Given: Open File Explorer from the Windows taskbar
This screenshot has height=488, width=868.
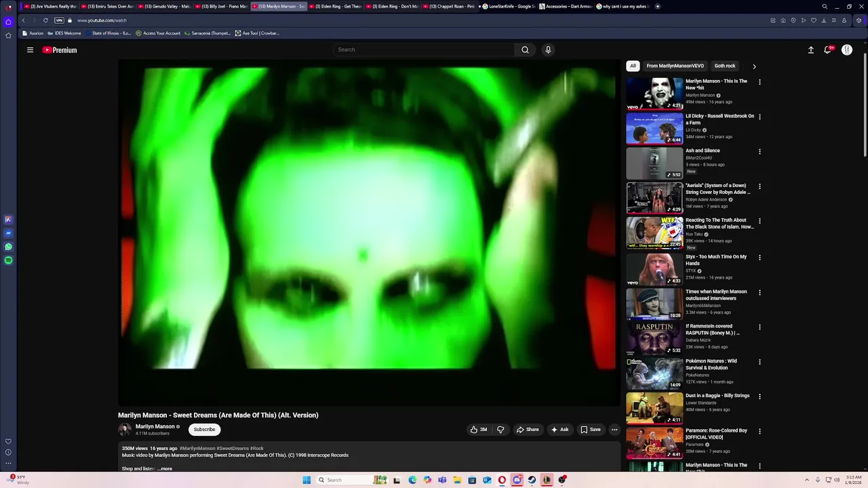Looking at the screenshot, I should tap(457, 480).
